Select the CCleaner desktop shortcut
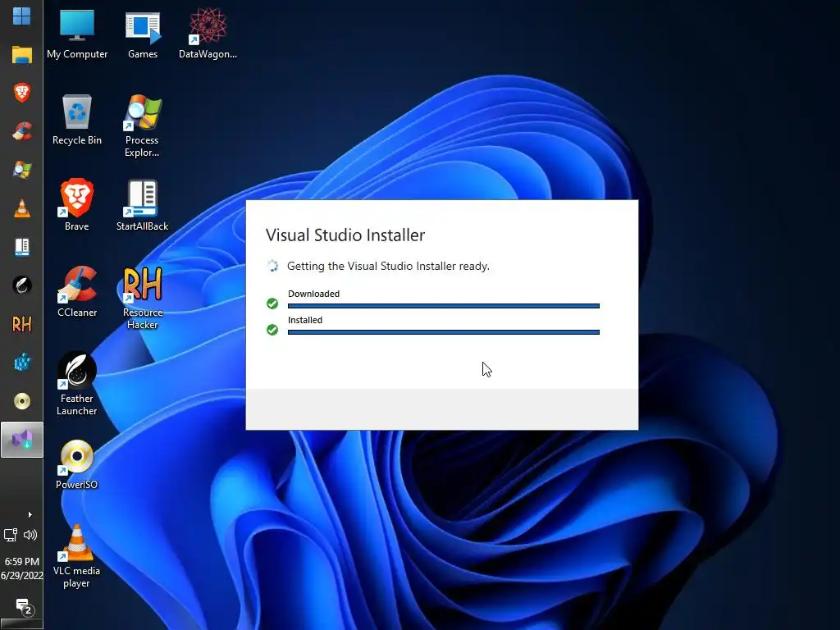 [76, 291]
